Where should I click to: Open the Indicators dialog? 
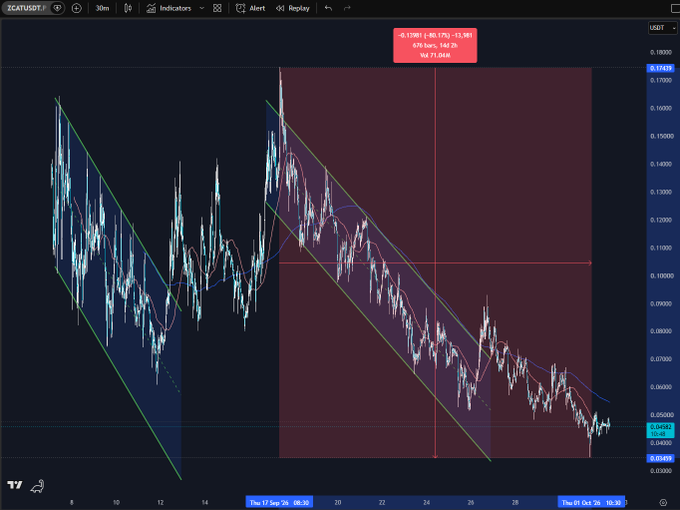pyautogui.click(x=169, y=8)
